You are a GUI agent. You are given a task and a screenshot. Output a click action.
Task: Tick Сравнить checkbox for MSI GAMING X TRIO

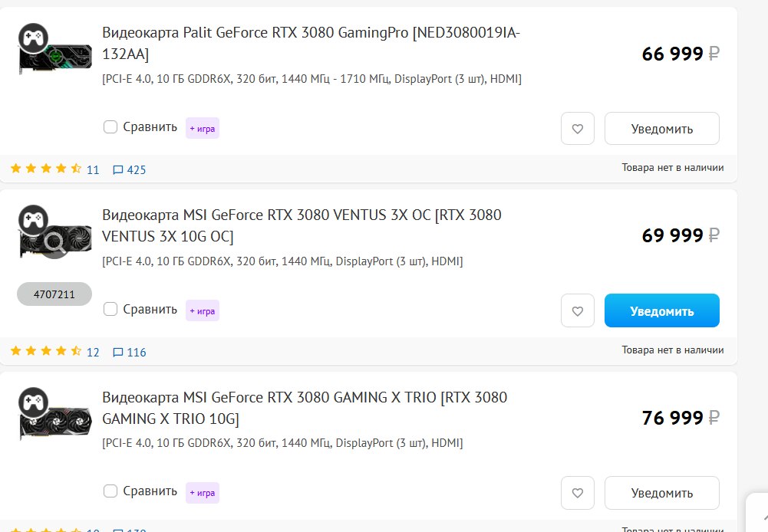click(x=110, y=491)
